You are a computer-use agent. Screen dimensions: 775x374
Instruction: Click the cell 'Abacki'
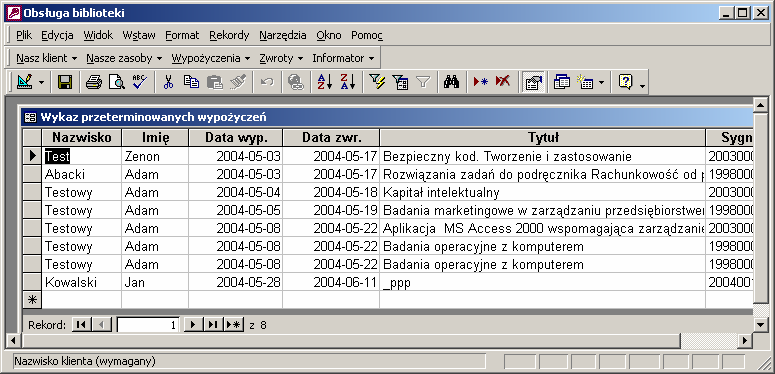pyautogui.click(x=82, y=174)
